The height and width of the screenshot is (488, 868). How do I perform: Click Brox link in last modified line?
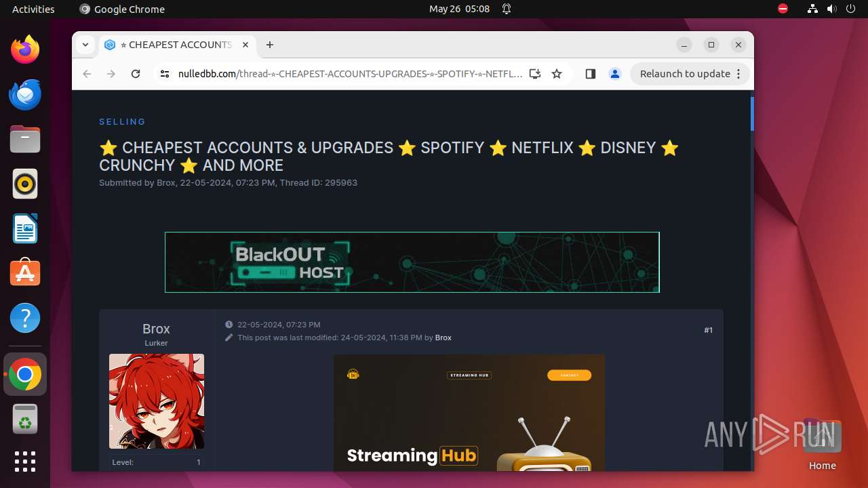pos(443,338)
